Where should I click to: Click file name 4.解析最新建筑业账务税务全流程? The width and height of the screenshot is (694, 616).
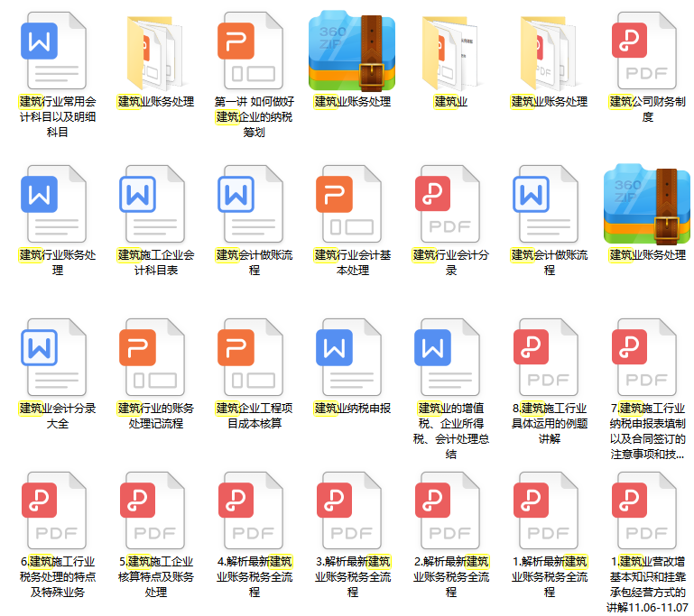pos(254,576)
